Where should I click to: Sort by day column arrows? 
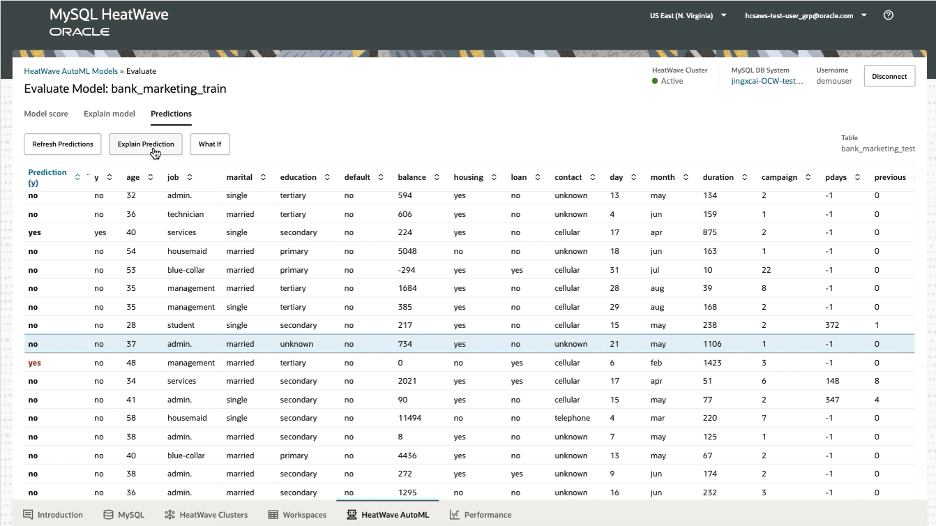pyautogui.click(x=634, y=177)
